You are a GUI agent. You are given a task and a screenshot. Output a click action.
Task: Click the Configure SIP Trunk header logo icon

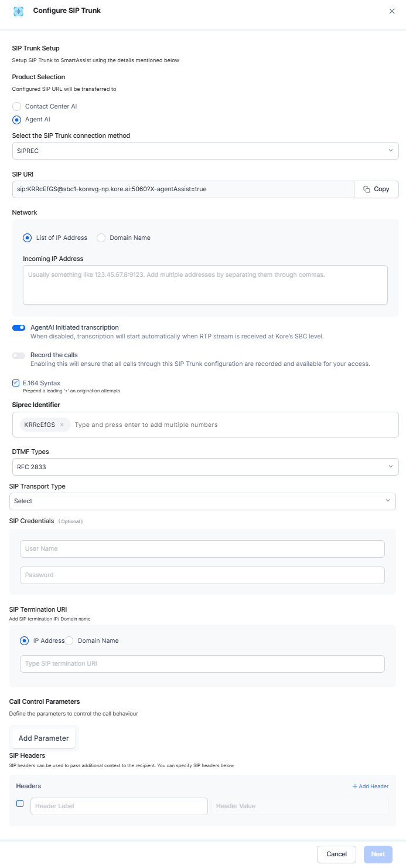coord(18,11)
